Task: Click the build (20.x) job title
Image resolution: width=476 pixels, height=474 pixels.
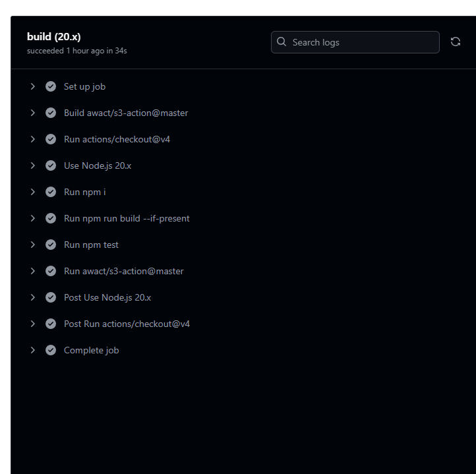Action: pos(54,37)
